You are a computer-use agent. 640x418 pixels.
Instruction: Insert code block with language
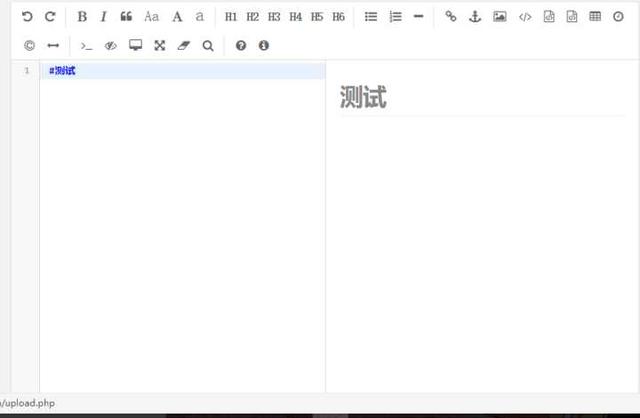point(572,17)
